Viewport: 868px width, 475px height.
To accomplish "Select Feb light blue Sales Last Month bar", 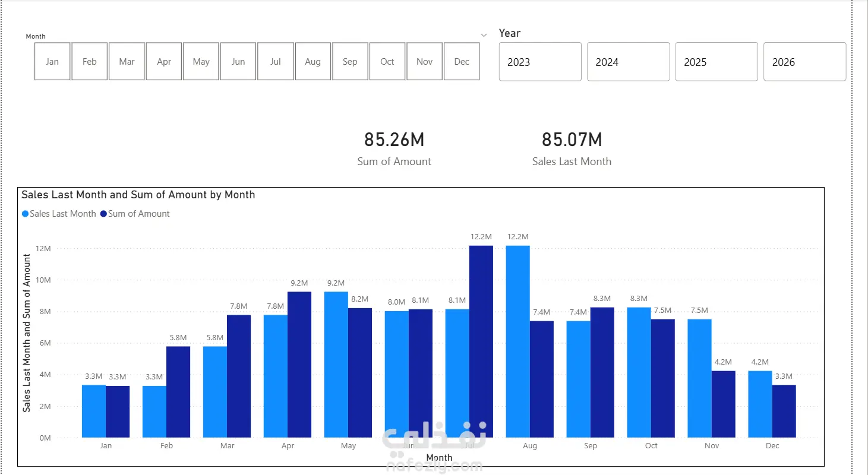I will coord(154,412).
